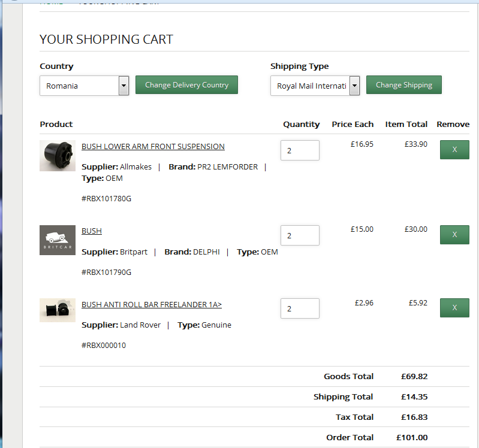
Task: Click part number #RBX101780G
Action: point(106,199)
